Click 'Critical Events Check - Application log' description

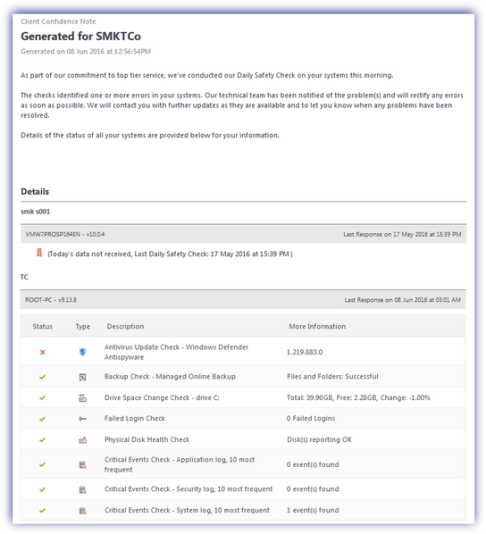pyautogui.click(x=179, y=465)
